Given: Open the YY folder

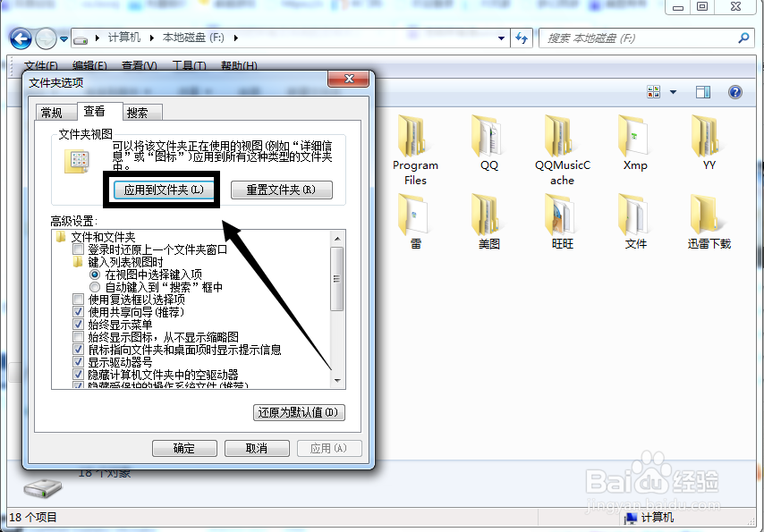Looking at the screenshot, I should 709,143.
